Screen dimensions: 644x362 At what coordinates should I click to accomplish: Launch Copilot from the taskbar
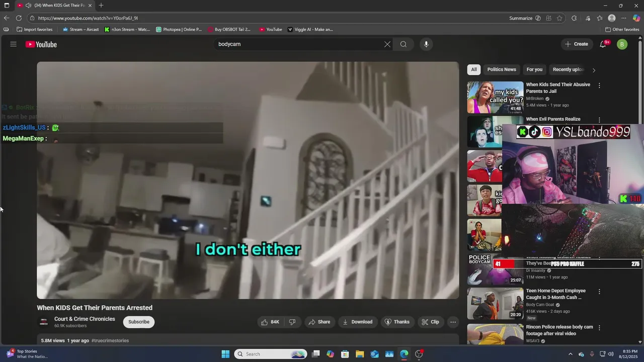330,354
